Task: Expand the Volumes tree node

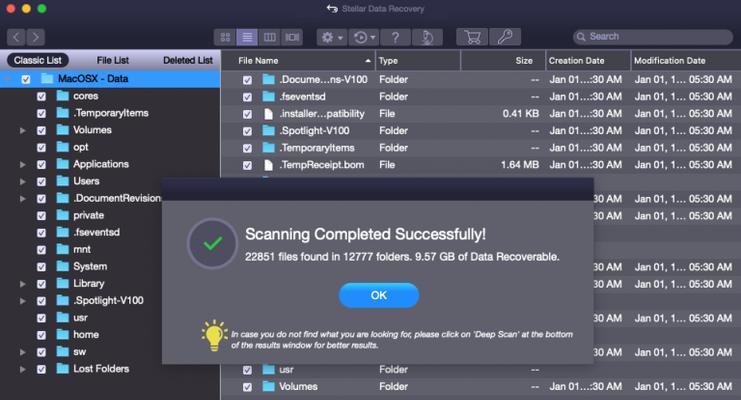Action: [22, 130]
